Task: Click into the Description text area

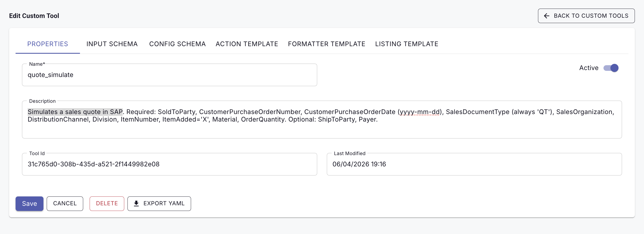Action: (x=322, y=120)
